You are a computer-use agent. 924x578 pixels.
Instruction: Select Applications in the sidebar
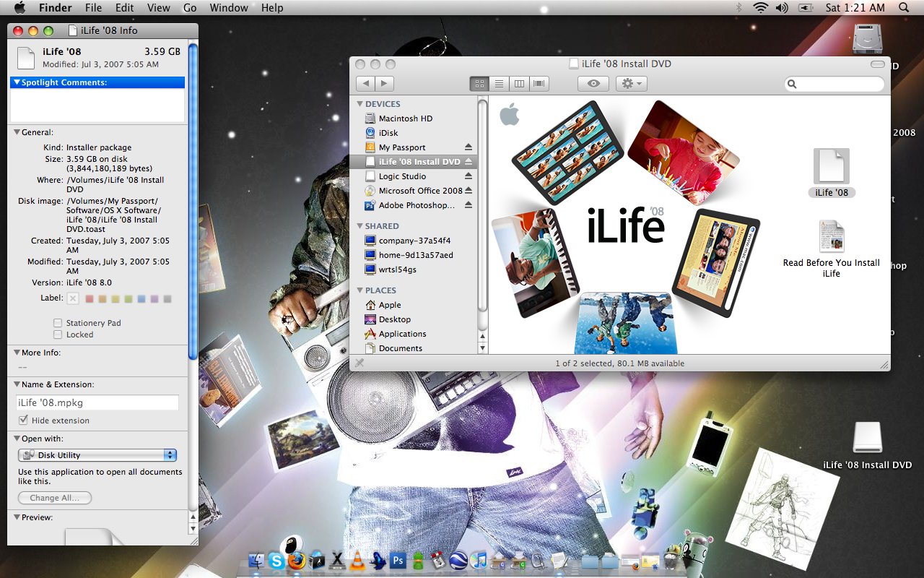(x=402, y=334)
